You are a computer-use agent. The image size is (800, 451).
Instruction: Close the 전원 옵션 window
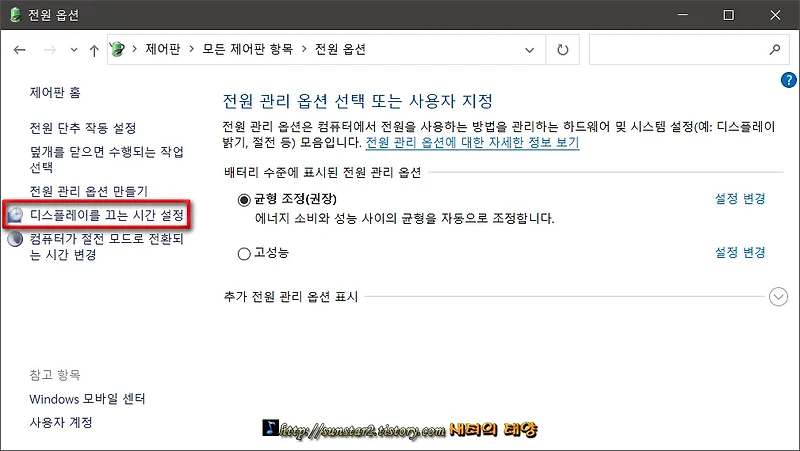pos(775,15)
